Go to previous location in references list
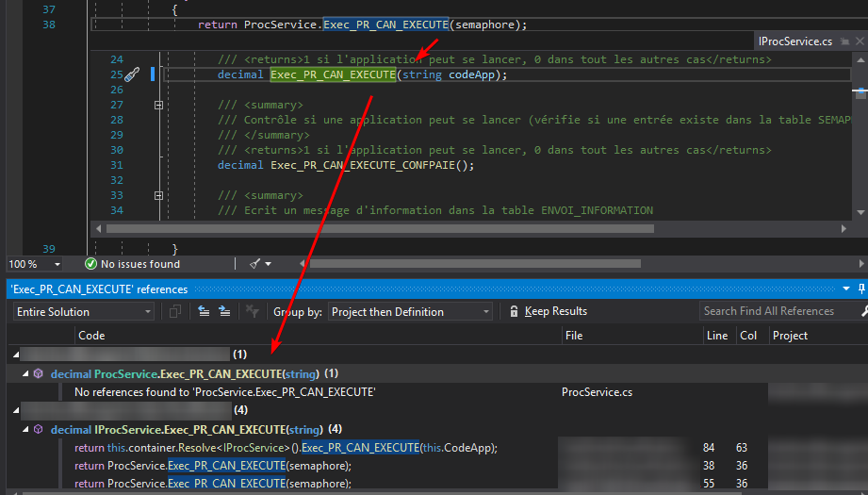Viewport: 868px width, 495px height. click(204, 311)
